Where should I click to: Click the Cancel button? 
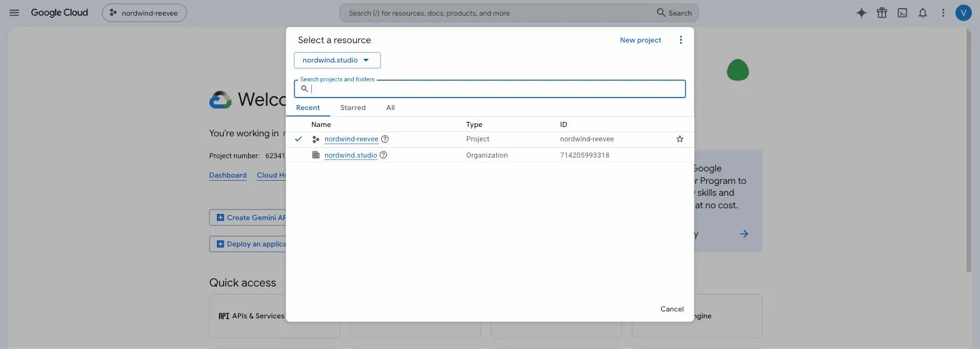click(x=672, y=309)
